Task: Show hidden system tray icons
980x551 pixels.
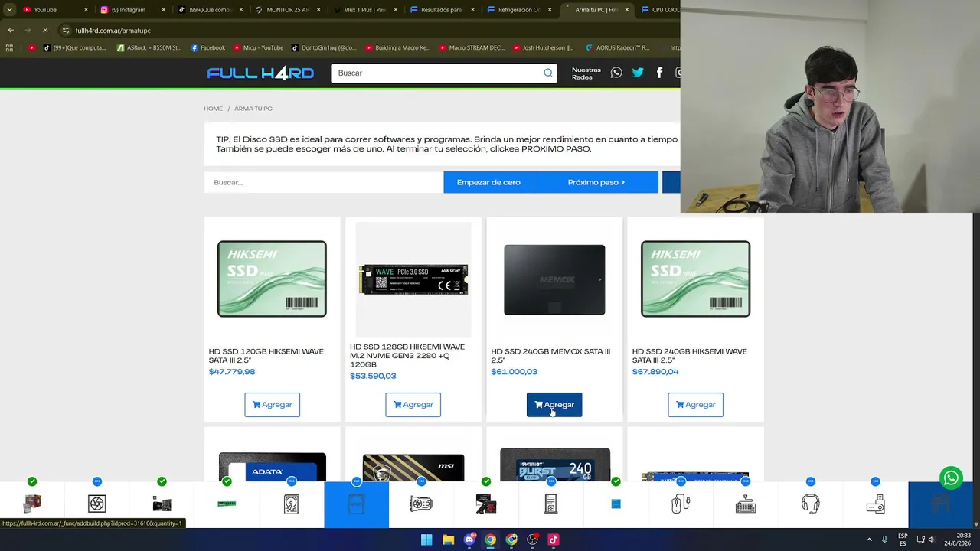Action: [x=869, y=540]
